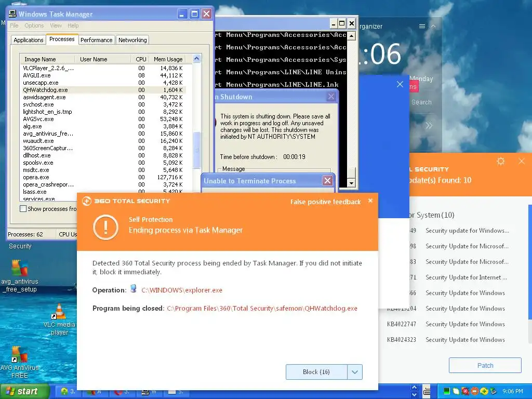Click the taskbar overflow up arrow

coord(414,388)
